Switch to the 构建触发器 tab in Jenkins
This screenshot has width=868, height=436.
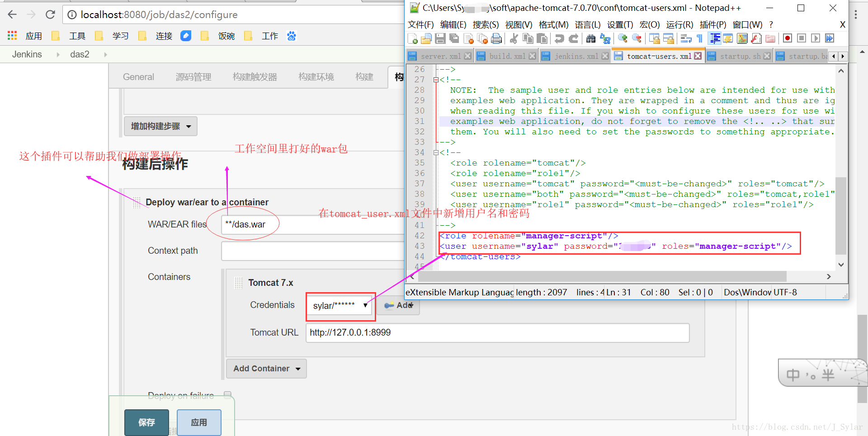pyautogui.click(x=255, y=77)
